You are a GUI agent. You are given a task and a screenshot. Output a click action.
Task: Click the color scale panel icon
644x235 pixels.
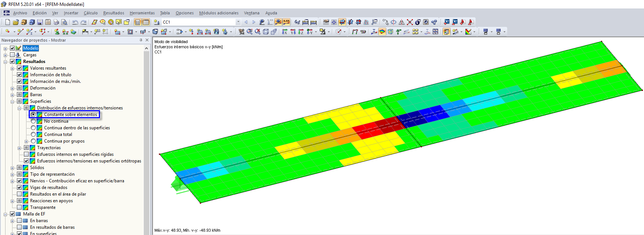click(x=446, y=32)
